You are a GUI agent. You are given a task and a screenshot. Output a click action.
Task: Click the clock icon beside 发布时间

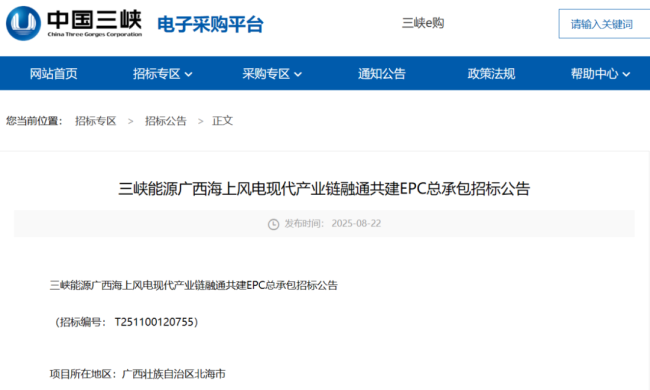pos(273,224)
